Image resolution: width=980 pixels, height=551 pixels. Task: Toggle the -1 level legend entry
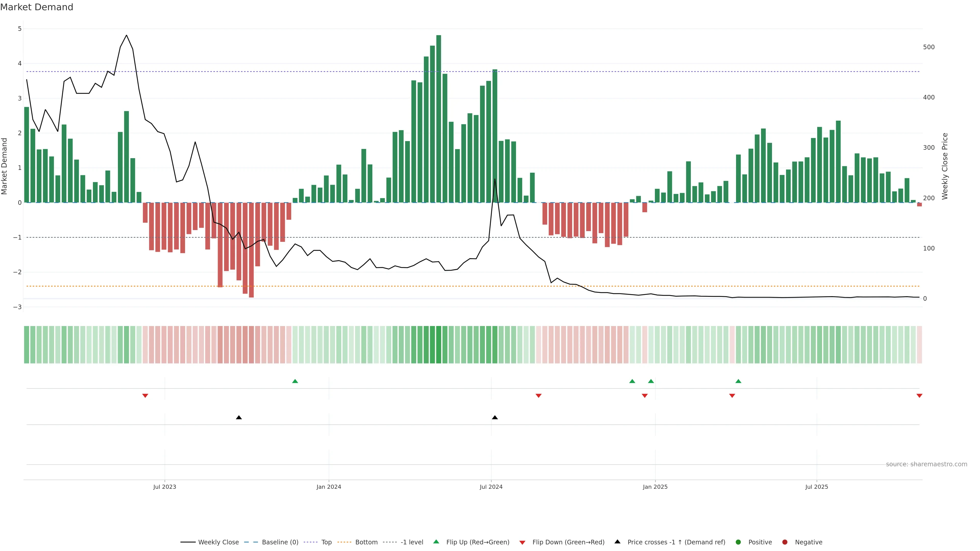pyautogui.click(x=412, y=542)
